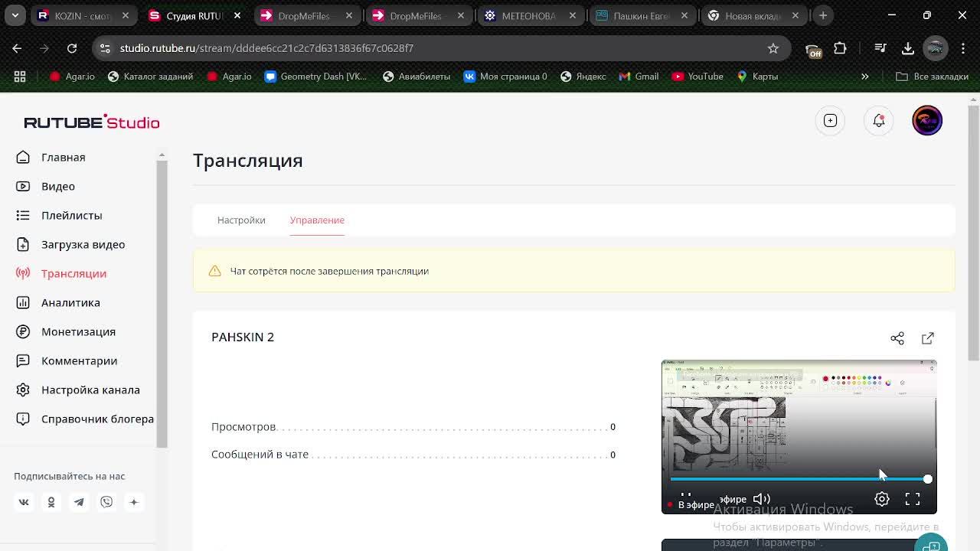Open the Dzen social link

(134, 502)
